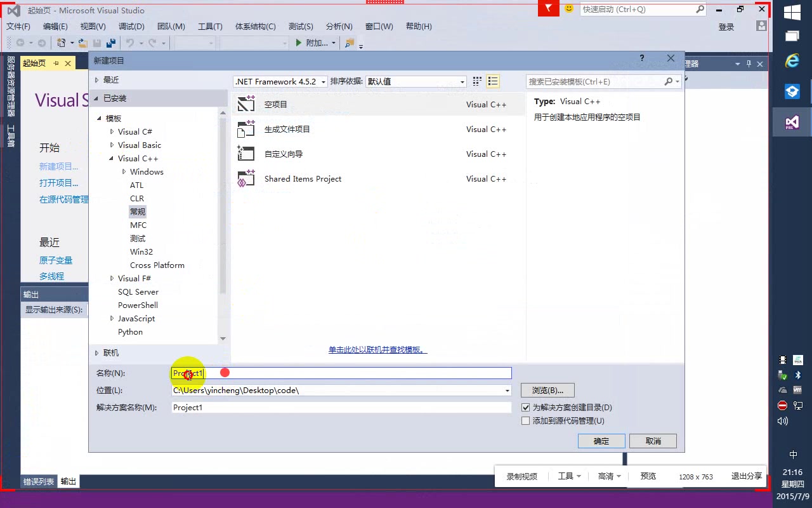This screenshot has width=812, height=508.
Task: Open the File menu
Action: [18, 26]
